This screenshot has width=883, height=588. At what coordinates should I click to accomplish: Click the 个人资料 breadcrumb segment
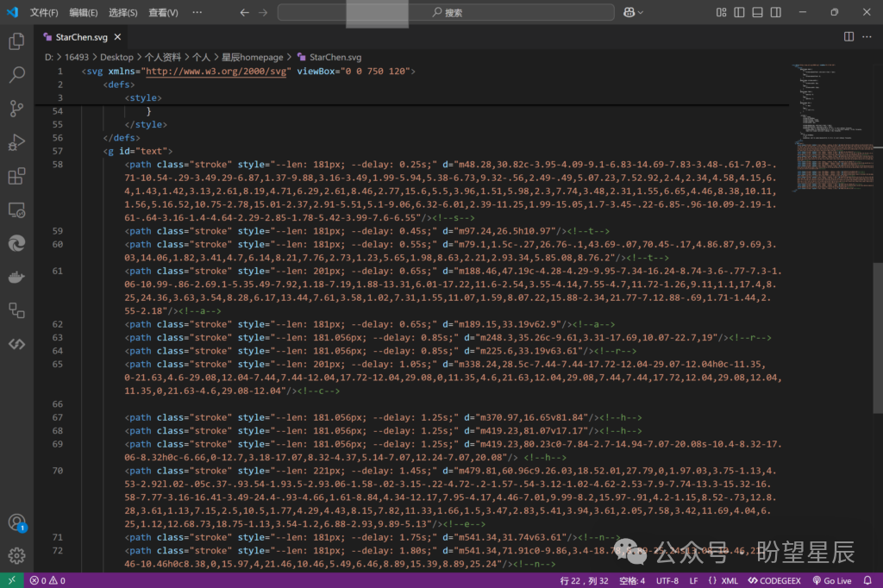coord(163,57)
